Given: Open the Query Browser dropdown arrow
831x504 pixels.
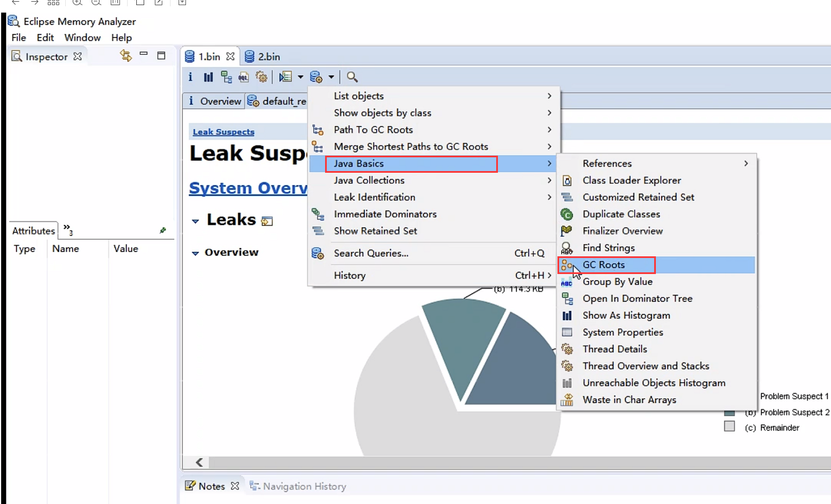Looking at the screenshot, I should [x=331, y=77].
